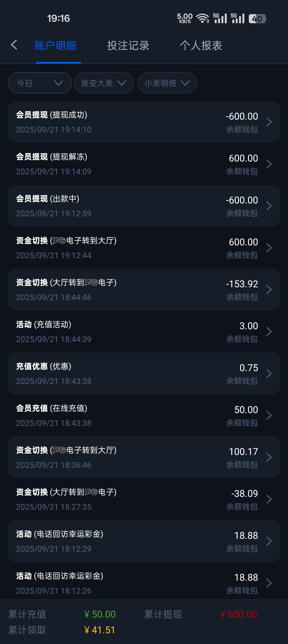Open the 出款中 withdrawal entry chevron
The image size is (288, 644).
pyautogui.click(x=269, y=206)
